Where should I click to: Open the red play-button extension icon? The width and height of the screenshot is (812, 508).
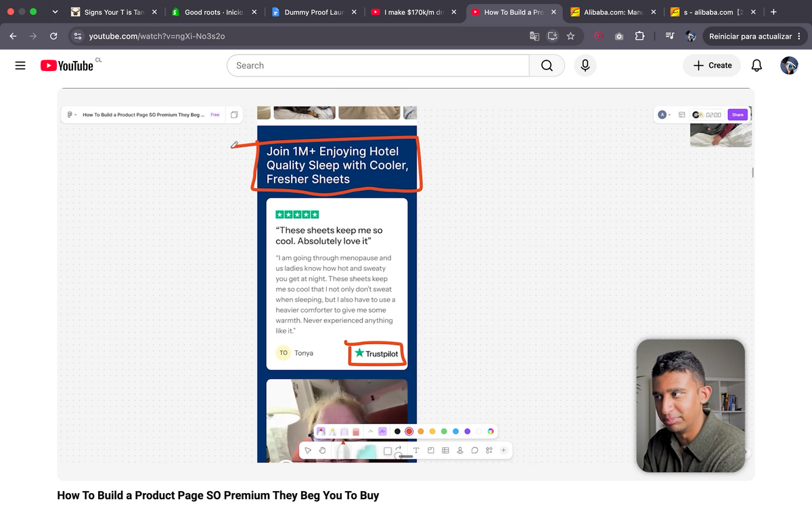599,36
